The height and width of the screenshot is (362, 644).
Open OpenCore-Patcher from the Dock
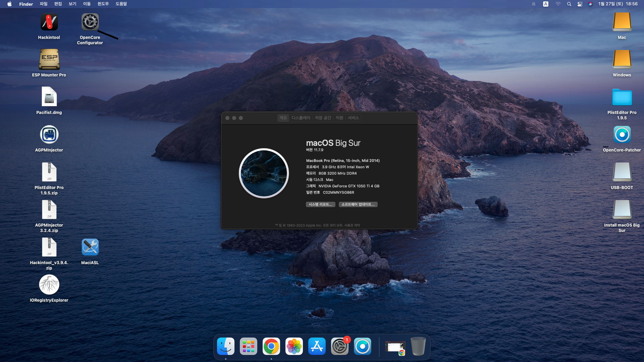(363, 346)
